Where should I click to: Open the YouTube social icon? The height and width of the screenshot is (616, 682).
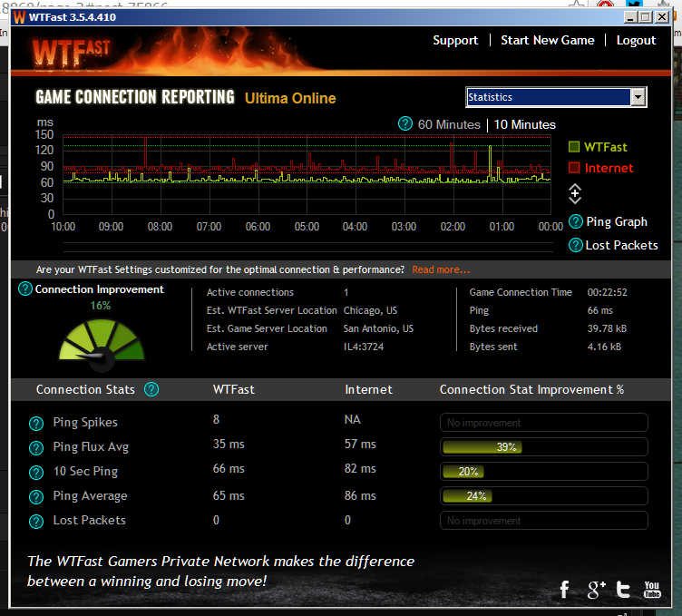coord(652,590)
